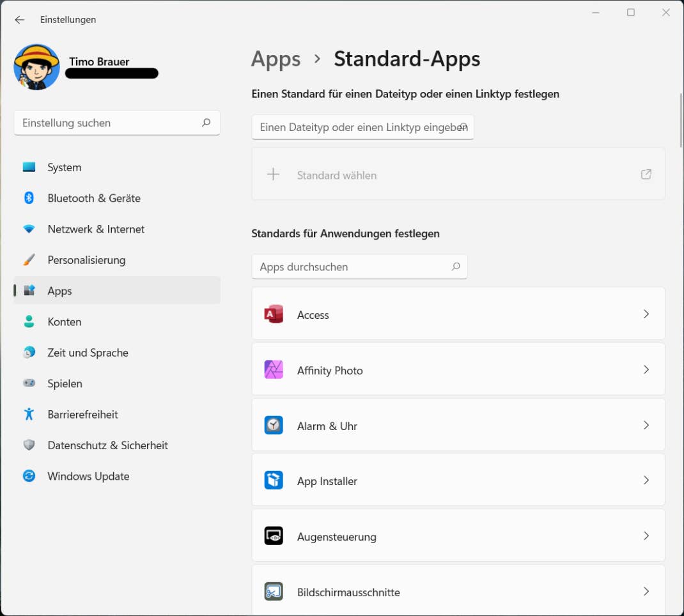Click the globe clock Zeit icon
This screenshot has width=684, height=616.
29,352
